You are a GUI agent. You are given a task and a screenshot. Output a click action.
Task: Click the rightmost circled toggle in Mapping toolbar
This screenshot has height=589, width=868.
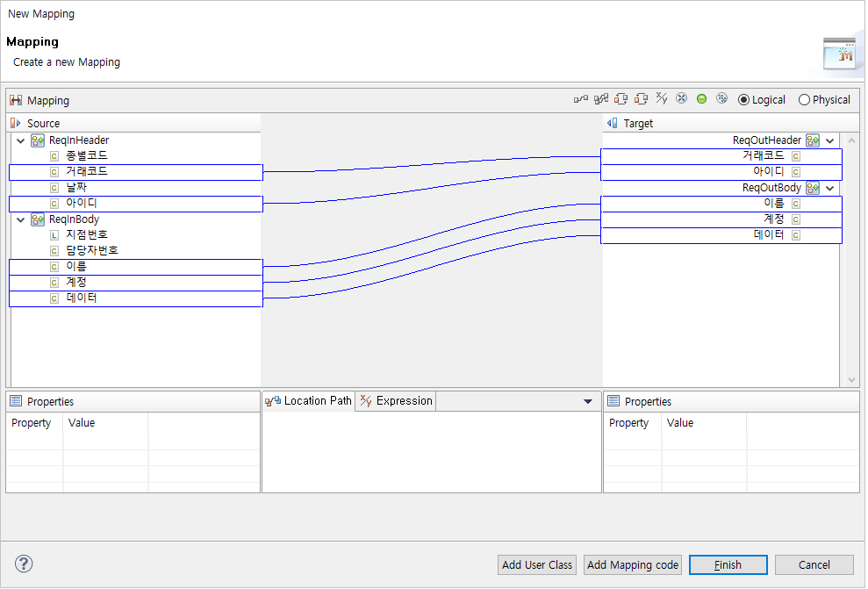point(721,98)
